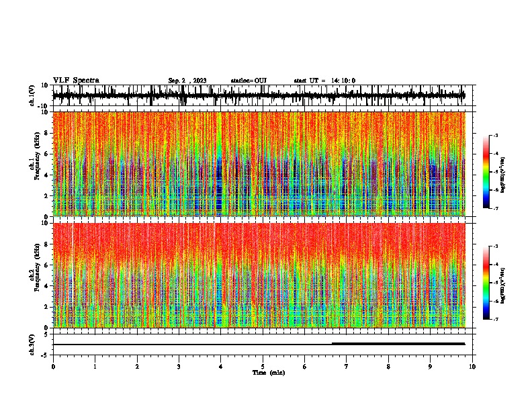The image size is (532, 411).
Task: Click the ch.1 waveform plot at top
Action: (263, 95)
